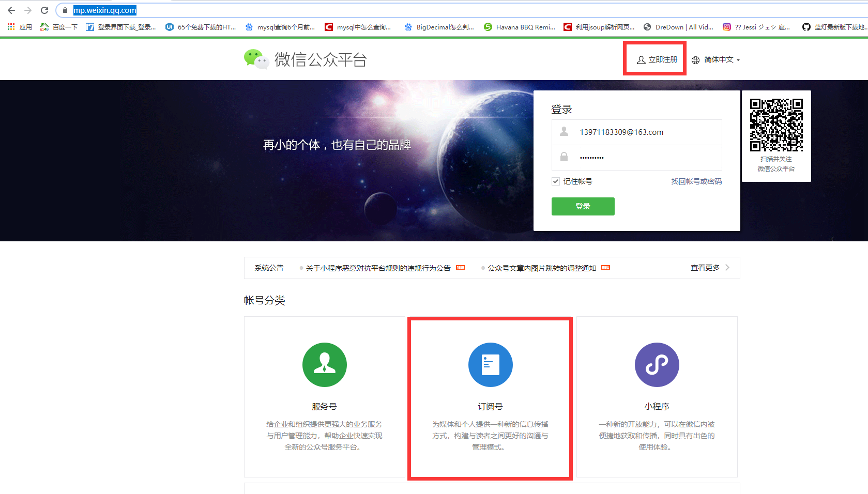
Task: Click the padlock icon in address bar
Action: point(65,10)
